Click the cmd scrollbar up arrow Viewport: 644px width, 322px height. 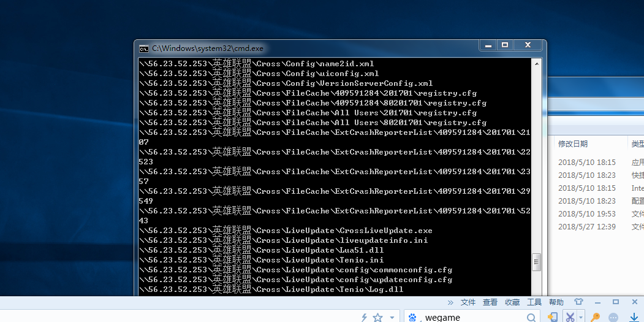click(536, 63)
